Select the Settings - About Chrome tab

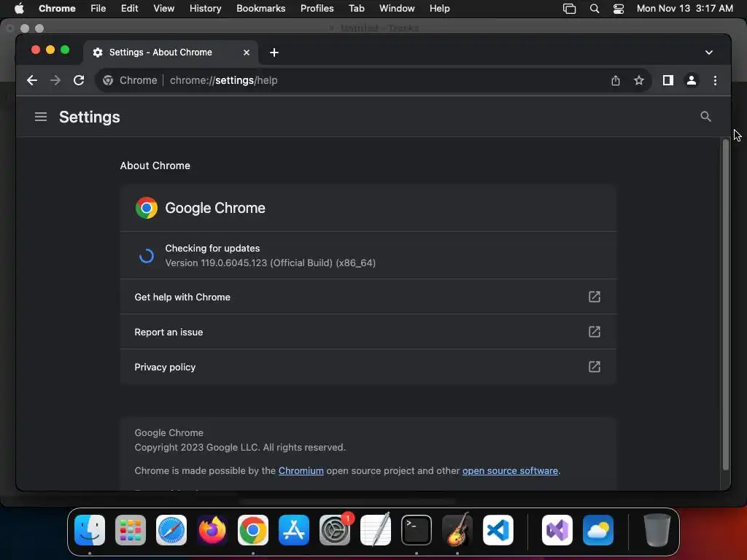tap(171, 52)
